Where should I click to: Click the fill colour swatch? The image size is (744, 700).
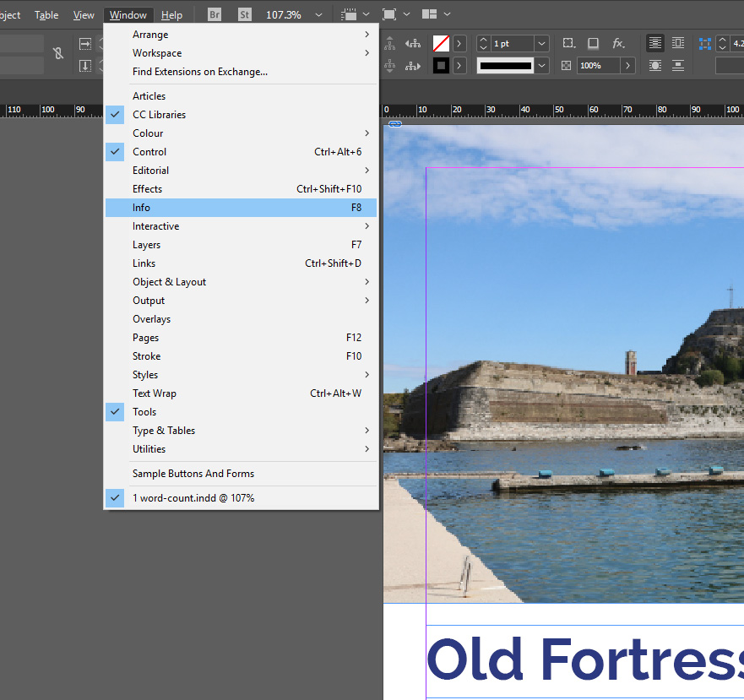[440, 43]
